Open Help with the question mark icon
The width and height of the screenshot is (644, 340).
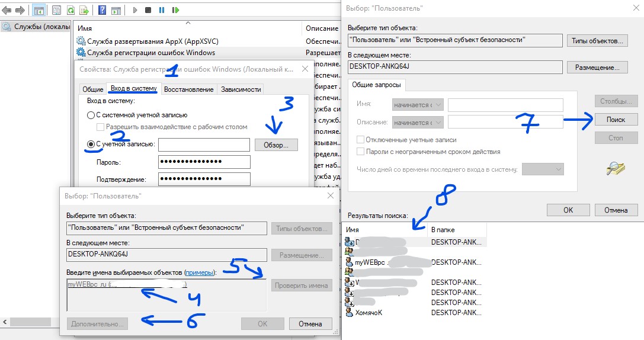point(102,10)
